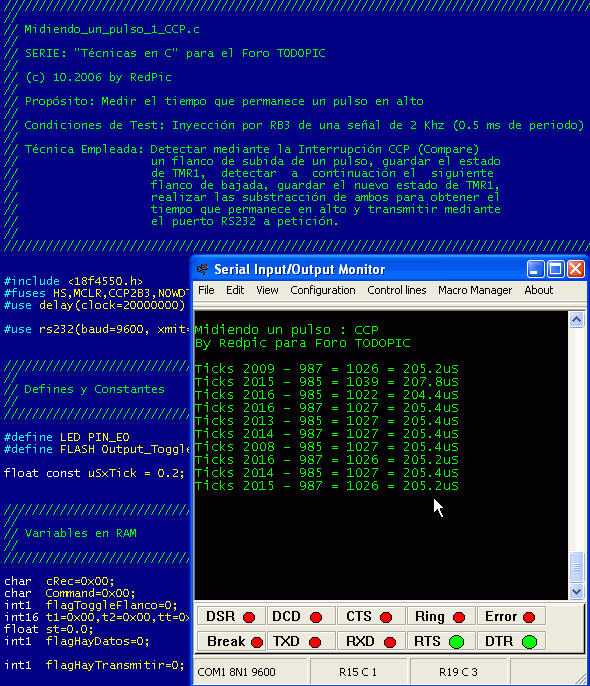
Task: Expand the Control lines menu
Action: (x=397, y=290)
